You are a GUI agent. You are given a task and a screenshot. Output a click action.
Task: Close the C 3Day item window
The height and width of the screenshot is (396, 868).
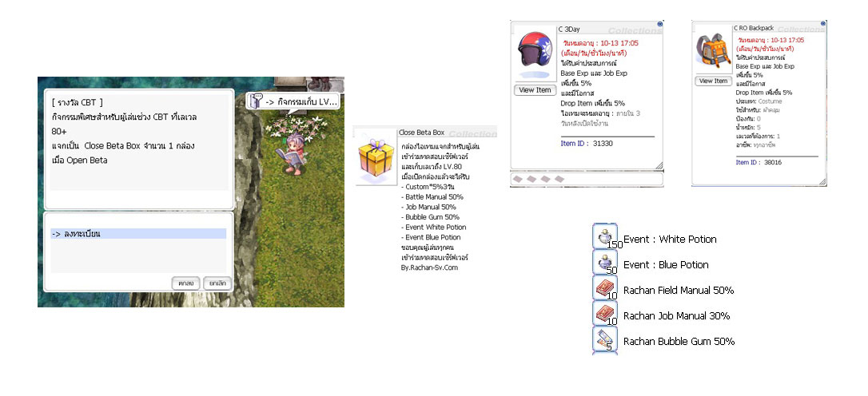(659, 24)
